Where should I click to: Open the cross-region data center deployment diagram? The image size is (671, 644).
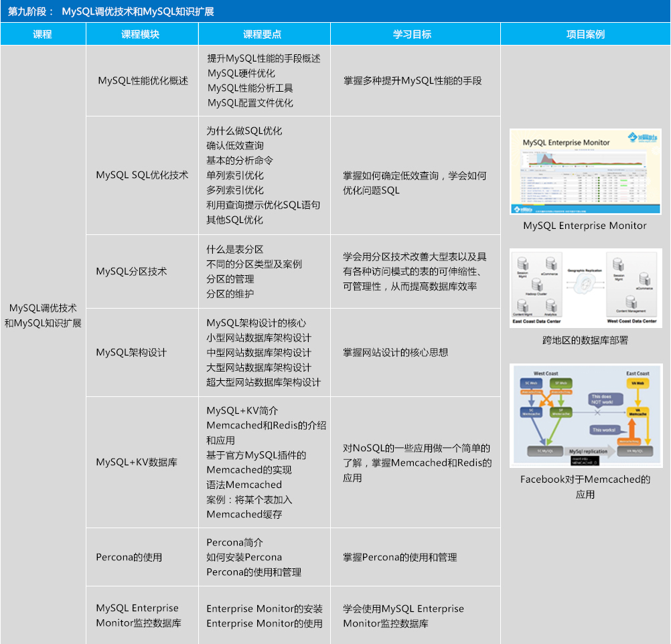click(x=585, y=288)
